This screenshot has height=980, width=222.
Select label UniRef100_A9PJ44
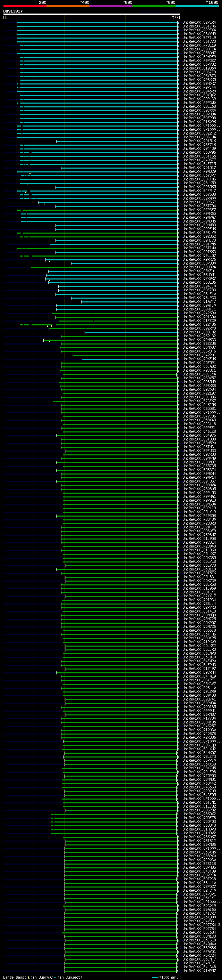coord(199,87)
